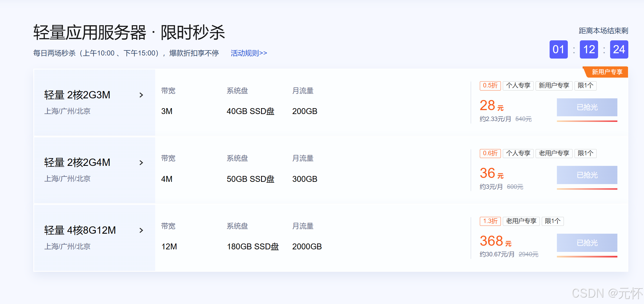
Task: Click the countdown hours box 01
Action: click(x=558, y=50)
